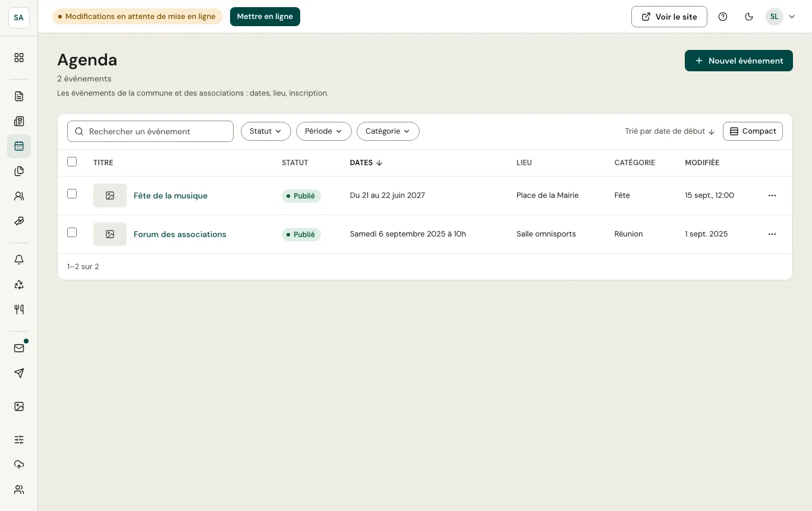
Task: Open the paper plane send icon
Action: [x=19, y=373]
